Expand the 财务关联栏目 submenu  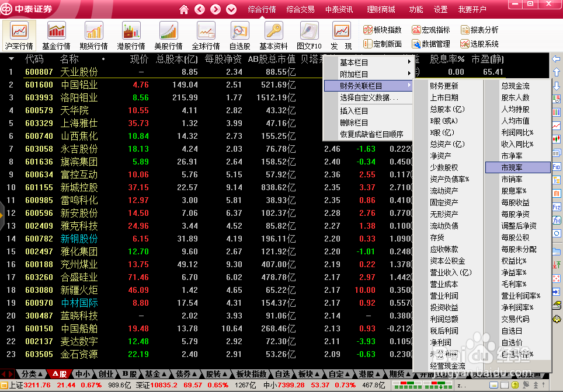click(368, 86)
